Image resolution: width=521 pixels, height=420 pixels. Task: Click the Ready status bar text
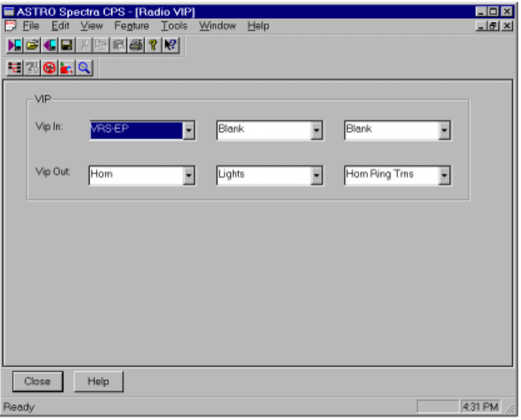19,407
